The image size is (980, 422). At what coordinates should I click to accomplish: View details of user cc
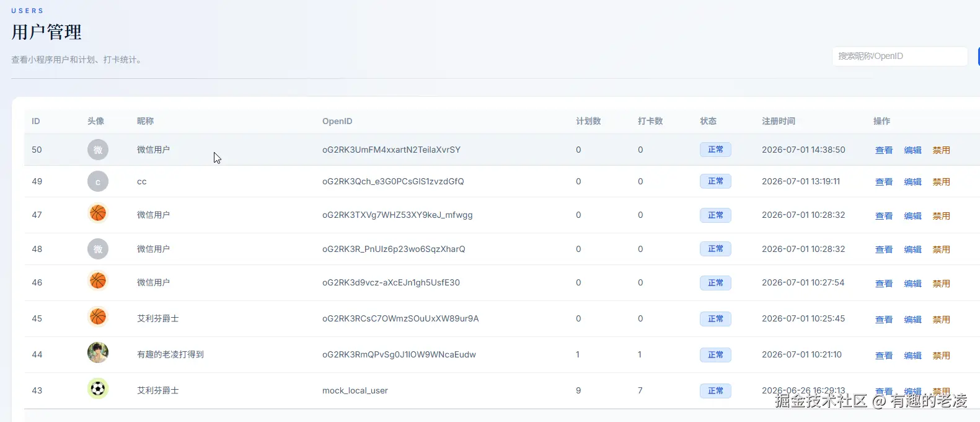[884, 182]
